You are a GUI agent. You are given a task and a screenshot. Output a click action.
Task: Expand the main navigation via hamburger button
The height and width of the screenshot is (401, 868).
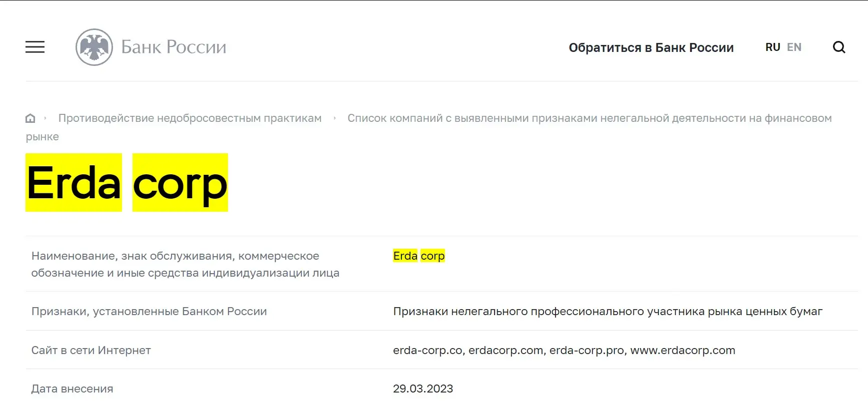coord(34,47)
